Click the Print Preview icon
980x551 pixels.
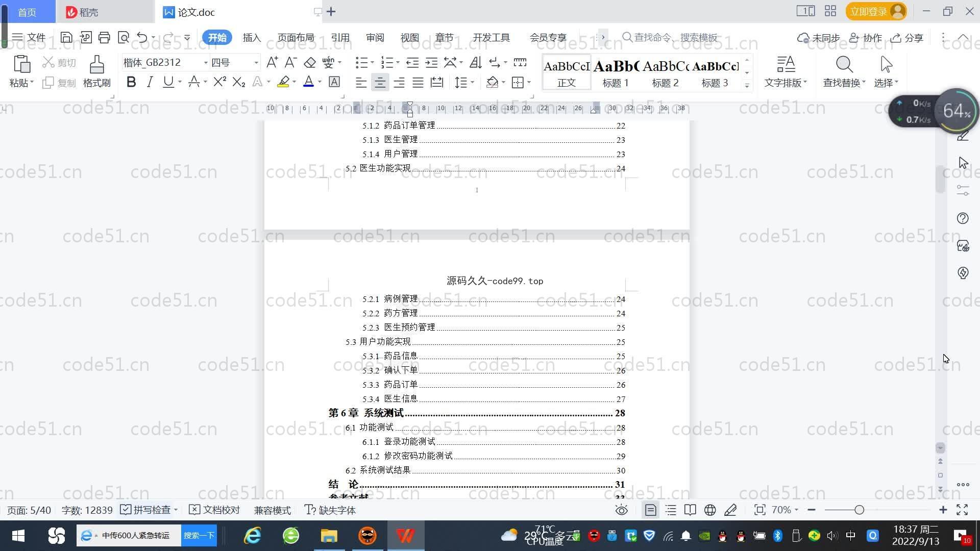click(x=124, y=37)
